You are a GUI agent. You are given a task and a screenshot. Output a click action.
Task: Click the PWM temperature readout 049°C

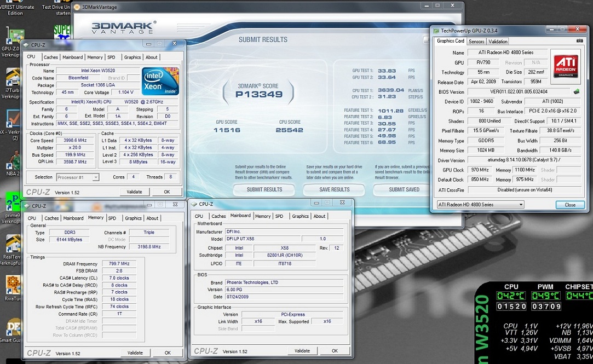coord(545,296)
